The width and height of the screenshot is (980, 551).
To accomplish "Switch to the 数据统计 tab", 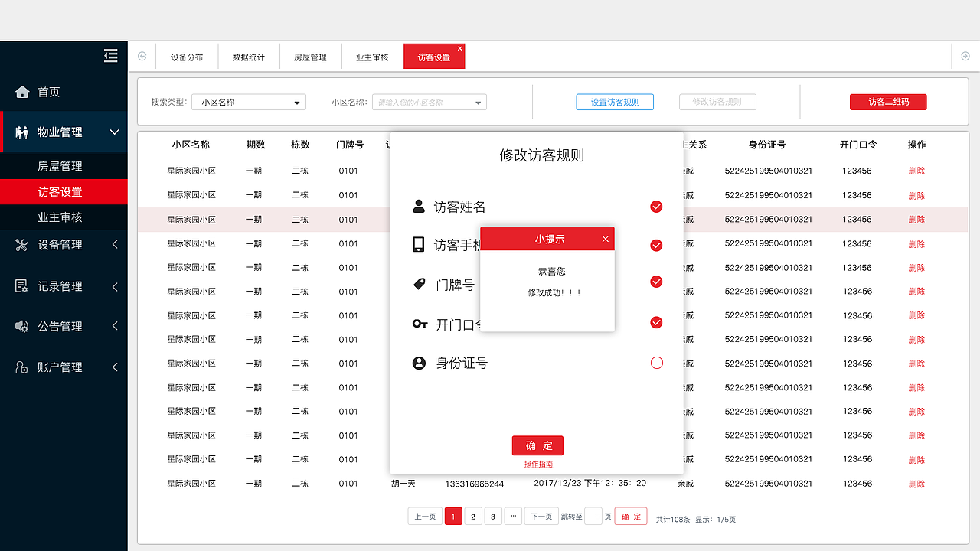I will click(248, 56).
